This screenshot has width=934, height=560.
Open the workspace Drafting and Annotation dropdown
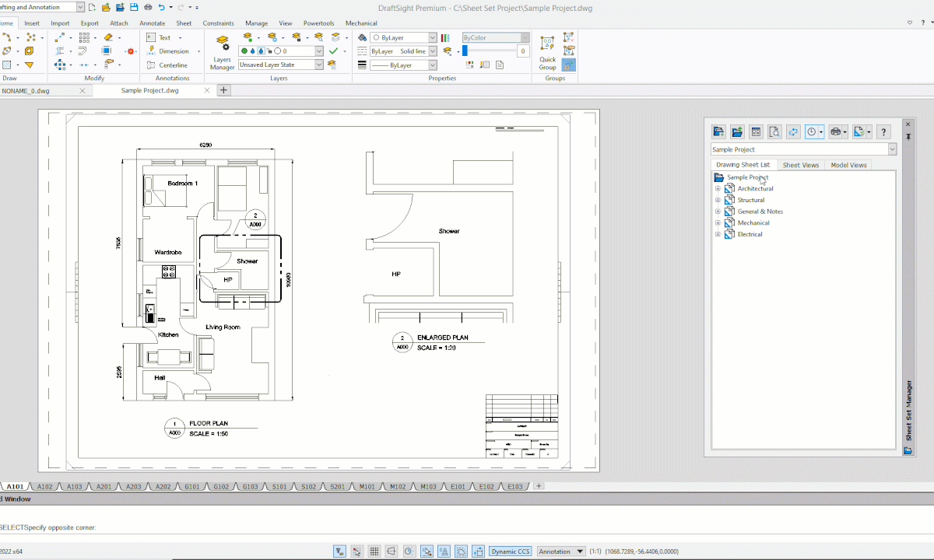click(81, 7)
